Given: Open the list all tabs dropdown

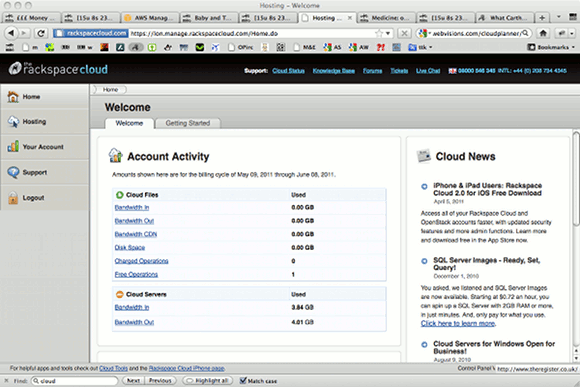Looking at the screenshot, I should tap(559, 17).
